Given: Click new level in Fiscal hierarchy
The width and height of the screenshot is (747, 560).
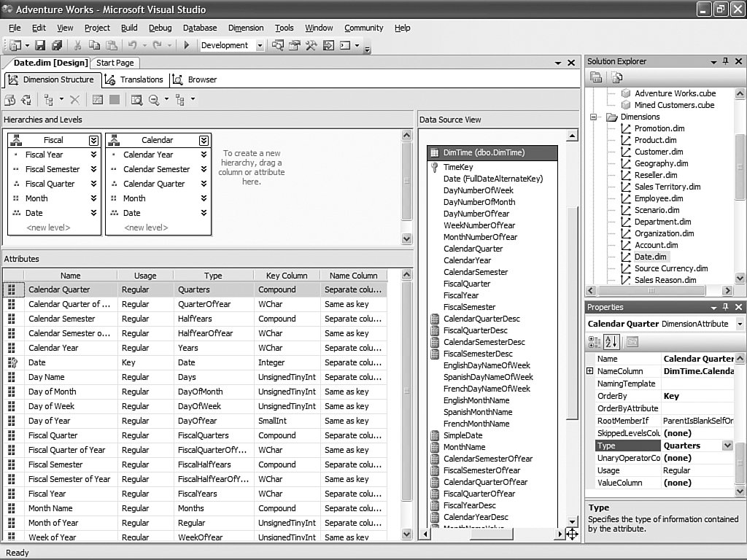Looking at the screenshot, I should pyautogui.click(x=48, y=227).
